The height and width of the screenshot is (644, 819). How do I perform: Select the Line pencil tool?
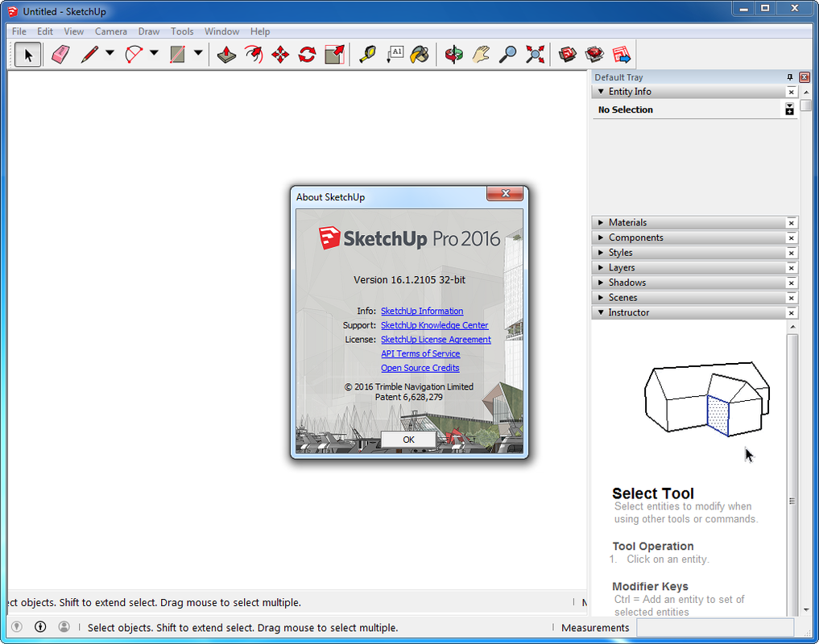point(90,54)
